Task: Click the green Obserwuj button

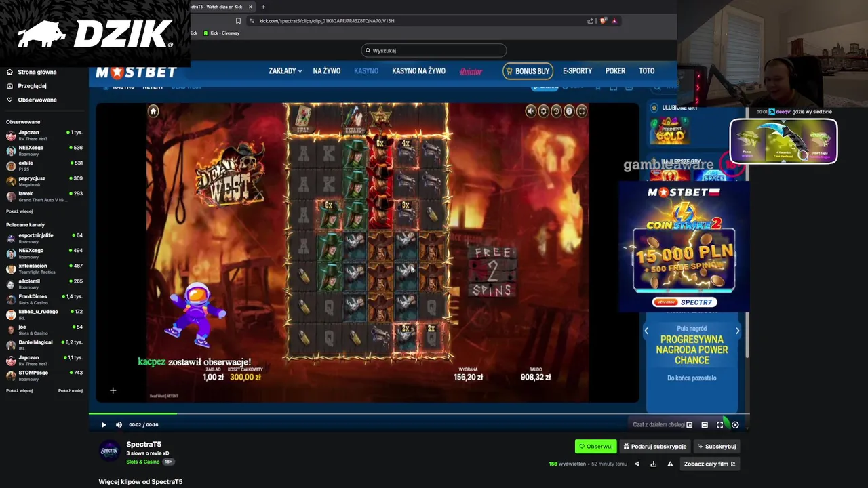Action: pyautogui.click(x=595, y=447)
